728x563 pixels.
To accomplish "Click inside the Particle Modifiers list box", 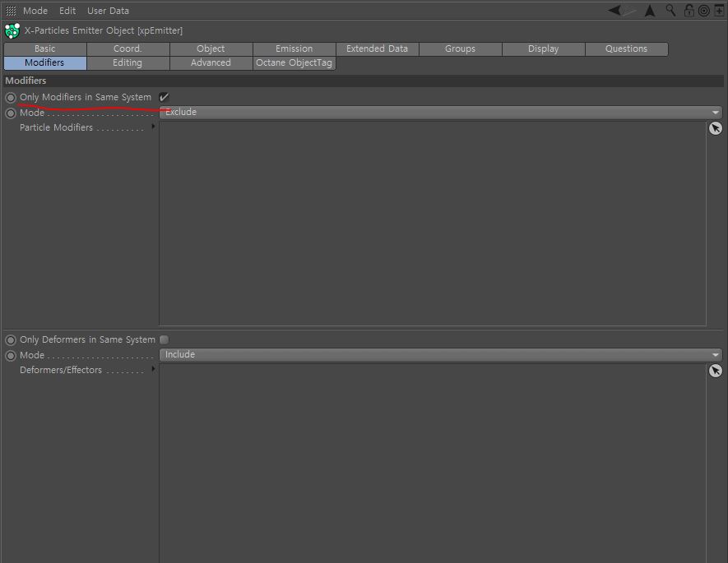I will (x=433, y=224).
